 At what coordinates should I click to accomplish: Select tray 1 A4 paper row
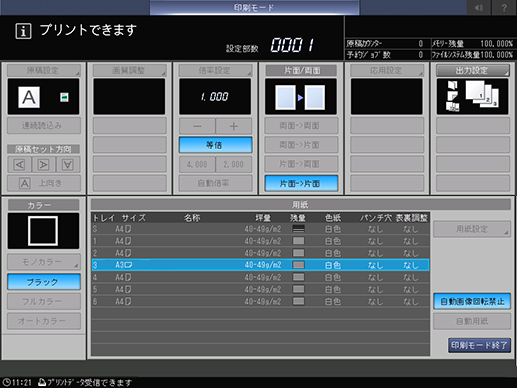coord(260,241)
